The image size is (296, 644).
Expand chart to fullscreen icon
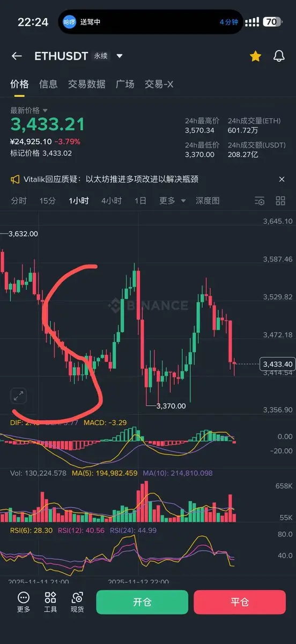(x=18, y=397)
